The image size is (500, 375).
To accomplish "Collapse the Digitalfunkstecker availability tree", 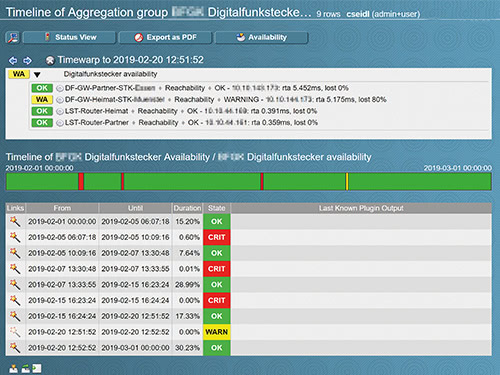I will point(37,74).
